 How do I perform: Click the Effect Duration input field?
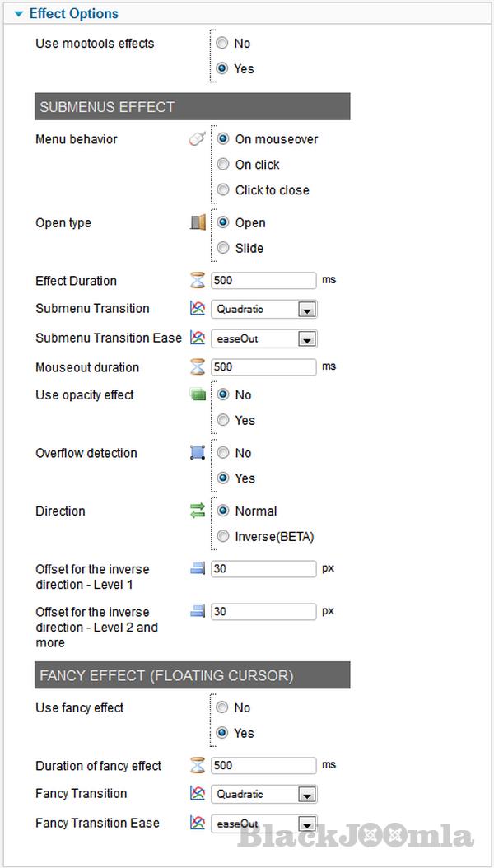tap(263, 281)
